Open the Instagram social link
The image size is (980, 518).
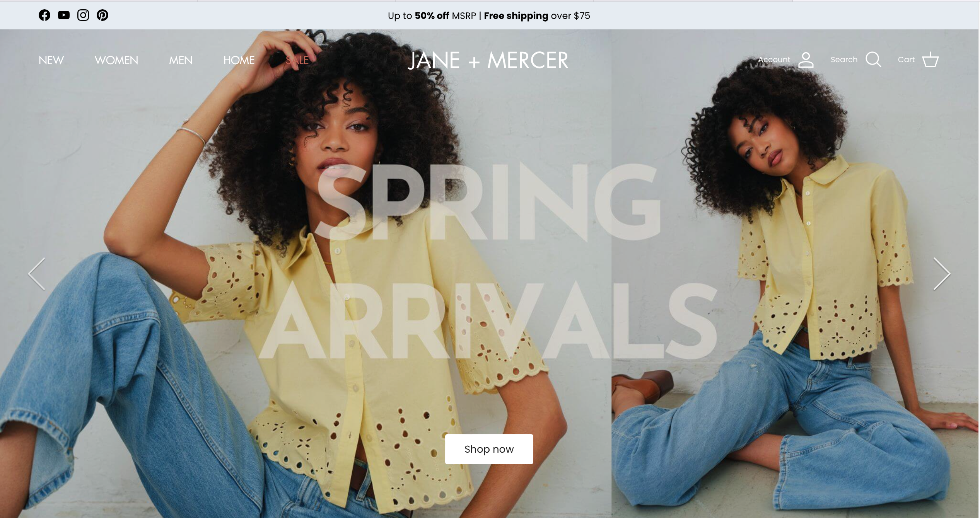(x=83, y=15)
